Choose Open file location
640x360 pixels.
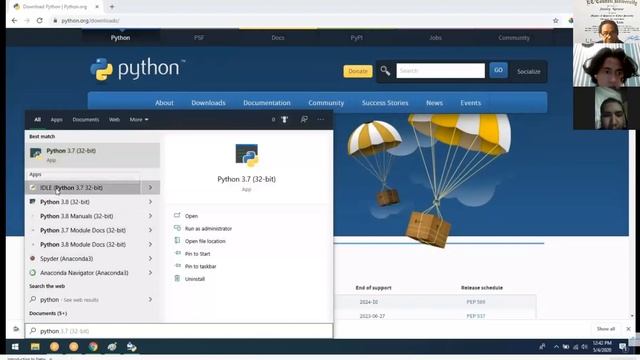pyautogui.click(x=205, y=241)
